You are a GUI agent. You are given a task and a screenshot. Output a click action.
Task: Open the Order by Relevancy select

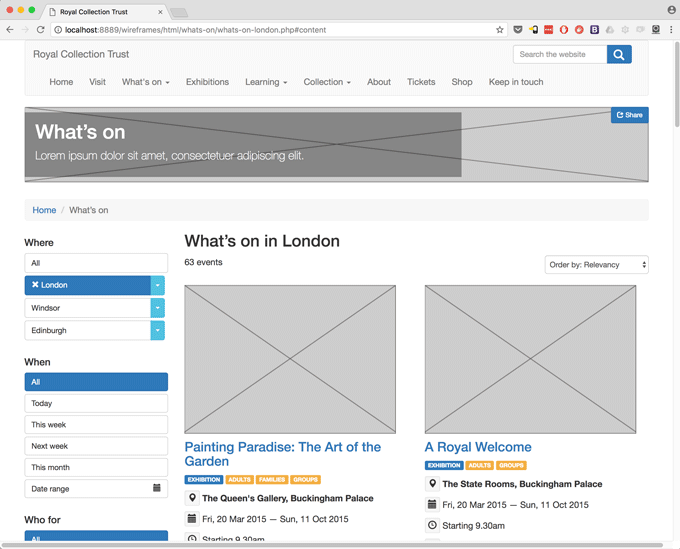tap(597, 265)
